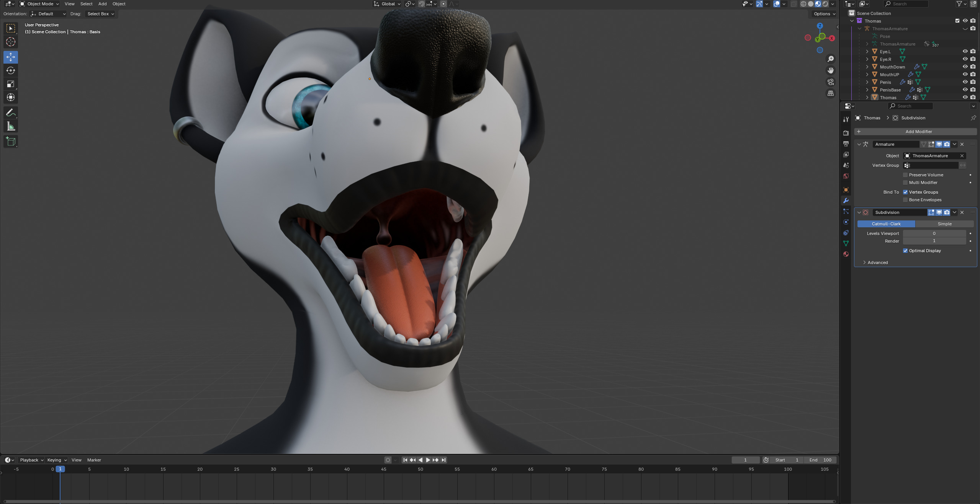The height and width of the screenshot is (504, 980).
Task: Toggle Armature modifier realtime viewport display
Action: [939, 144]
